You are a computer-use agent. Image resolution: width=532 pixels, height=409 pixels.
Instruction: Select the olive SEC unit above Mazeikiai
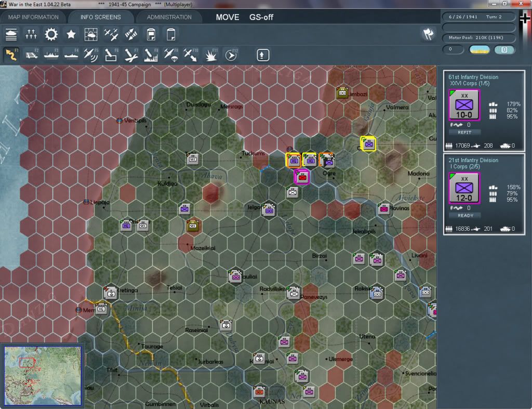[193, 226]
